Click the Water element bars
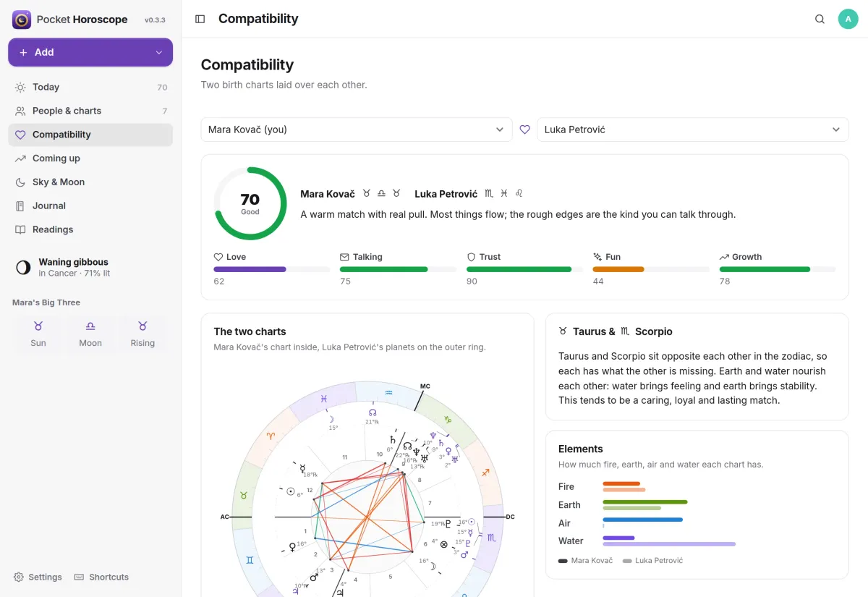 pos(669,541)
